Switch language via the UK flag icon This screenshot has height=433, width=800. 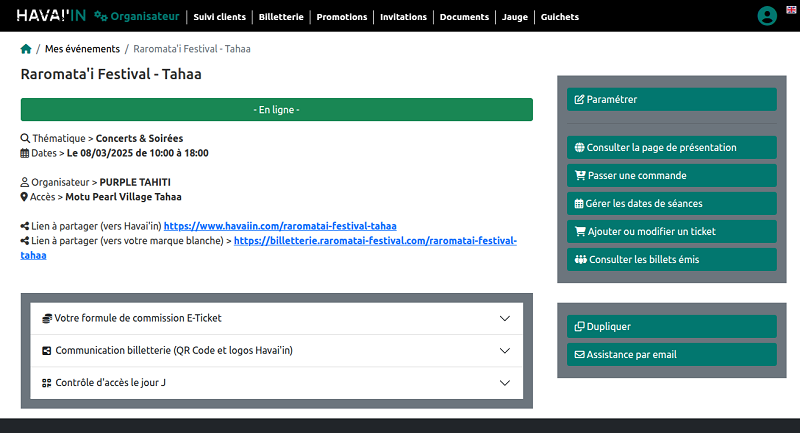(x=793, y=8)
